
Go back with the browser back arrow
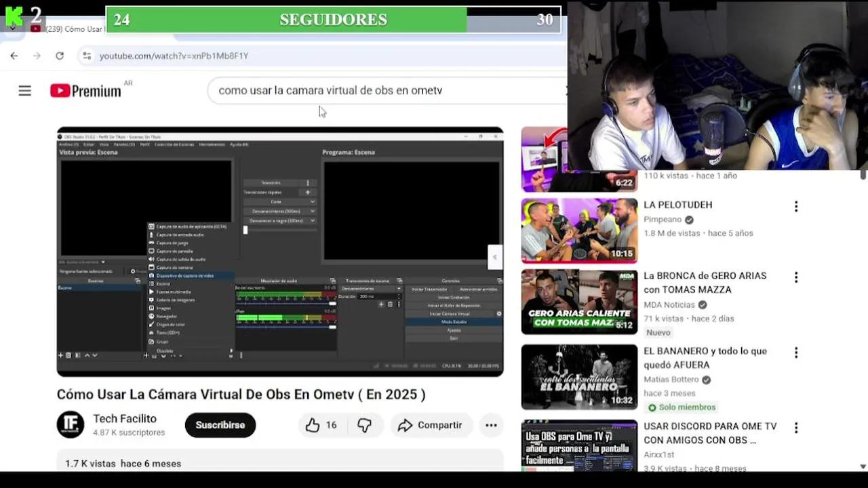14,56
